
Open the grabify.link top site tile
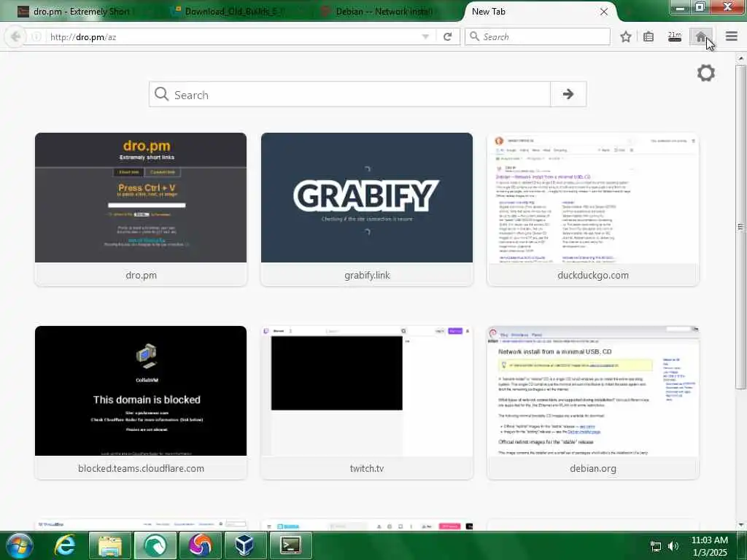(x=367, y=209)
